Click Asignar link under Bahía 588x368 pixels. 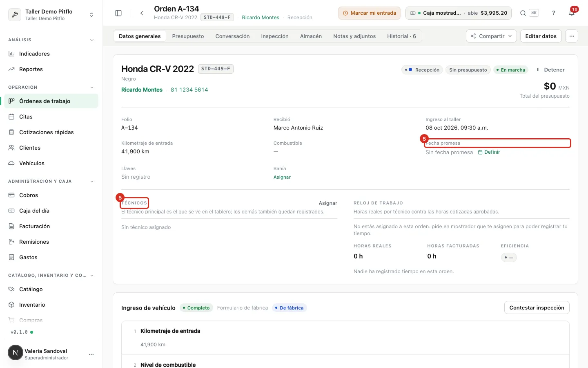click(282, 177)
